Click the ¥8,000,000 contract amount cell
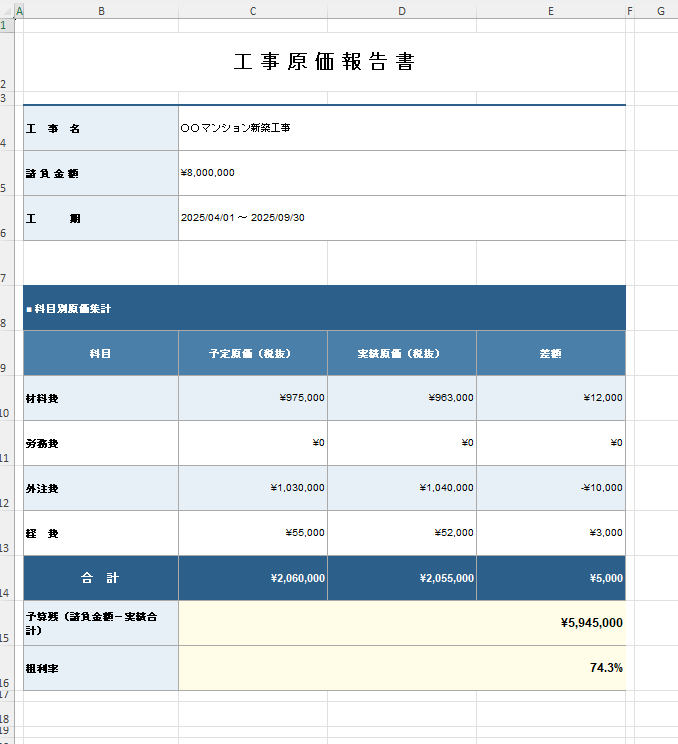Screen dimensions: 678x744 pyautogui.click(x=401, y=173)
